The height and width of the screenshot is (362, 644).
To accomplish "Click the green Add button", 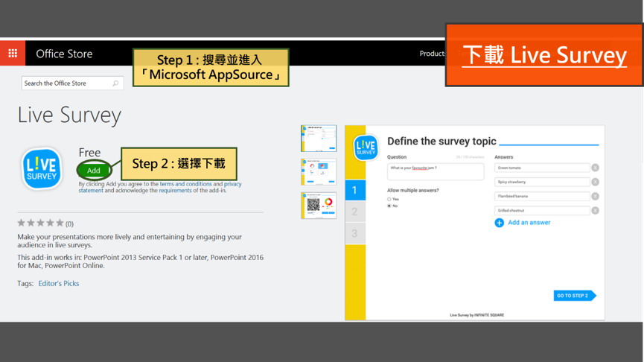I will click(94, 170).
